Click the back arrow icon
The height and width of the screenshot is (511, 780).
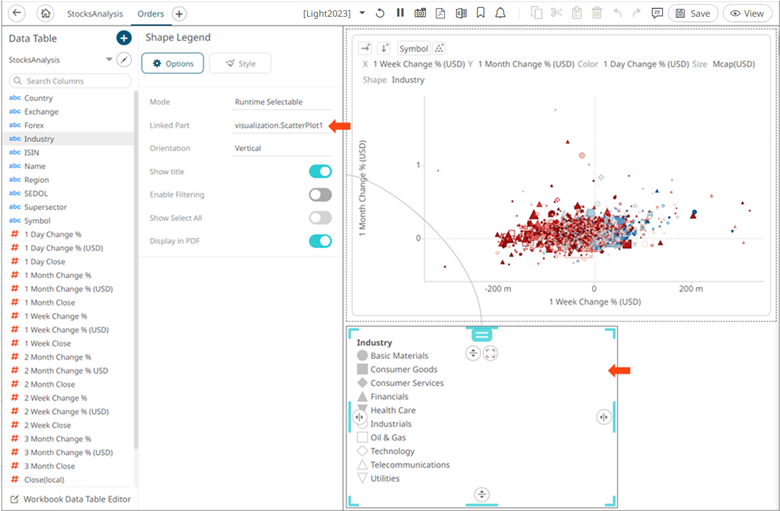coord(17,14)
